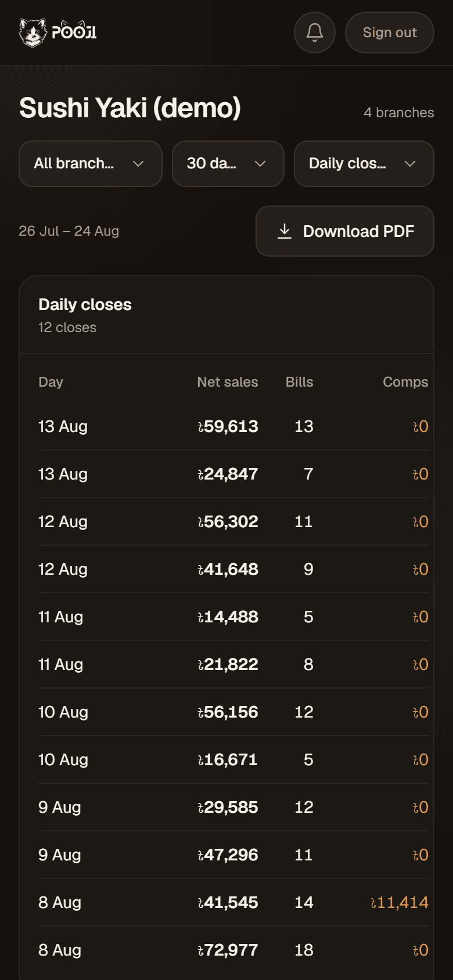
Task: Click zero comps in the 56,302 row
Action: point(420,522)
